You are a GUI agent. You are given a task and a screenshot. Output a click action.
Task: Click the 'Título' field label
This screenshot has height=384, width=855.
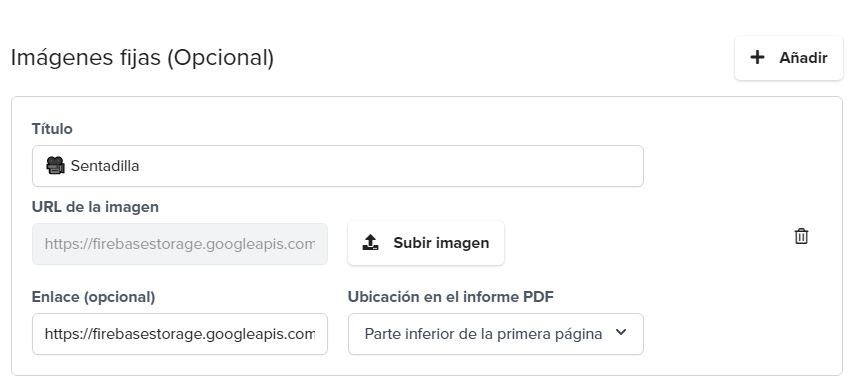(x=52, y=129)
